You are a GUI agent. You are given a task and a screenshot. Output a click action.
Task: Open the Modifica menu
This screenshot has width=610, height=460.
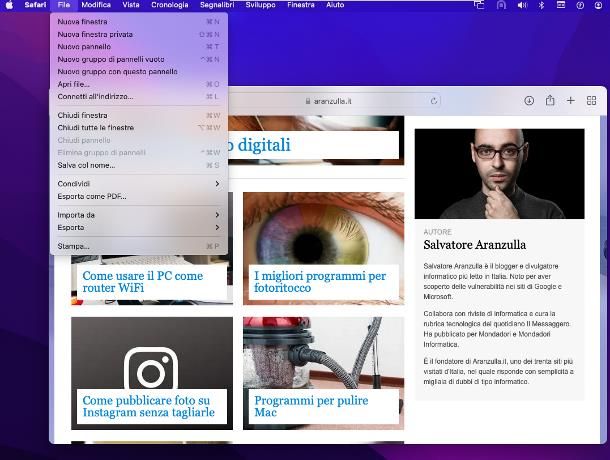click(96, 5)
